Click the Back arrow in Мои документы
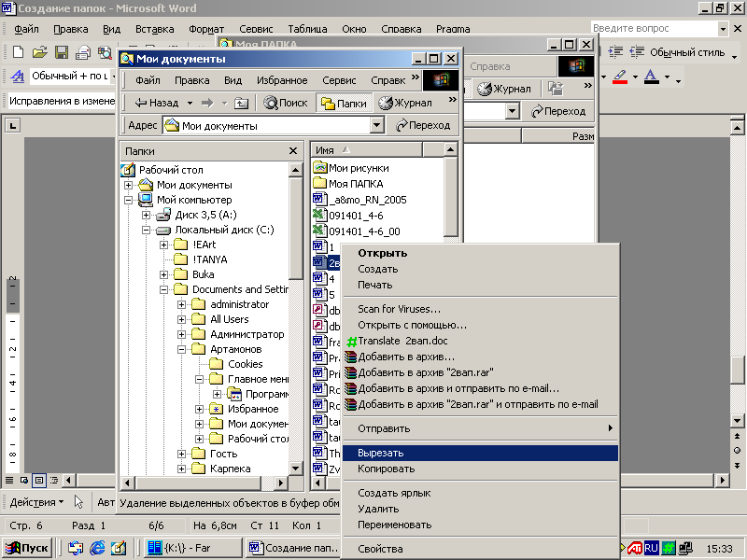This screenshot has height=560, width=747. 157,103
